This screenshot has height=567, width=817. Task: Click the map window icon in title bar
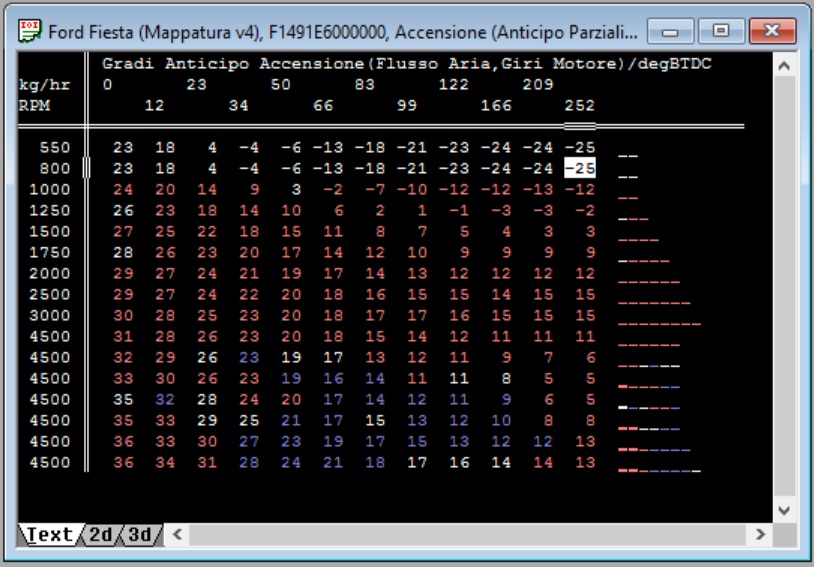tap(29, 31)
